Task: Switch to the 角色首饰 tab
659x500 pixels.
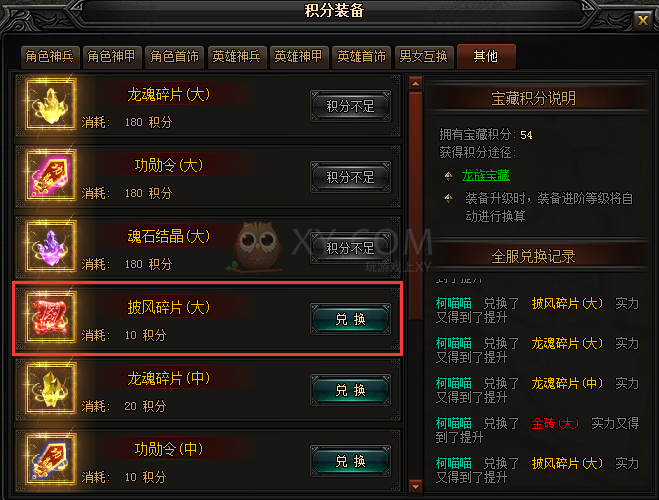Action: [174, 57]
